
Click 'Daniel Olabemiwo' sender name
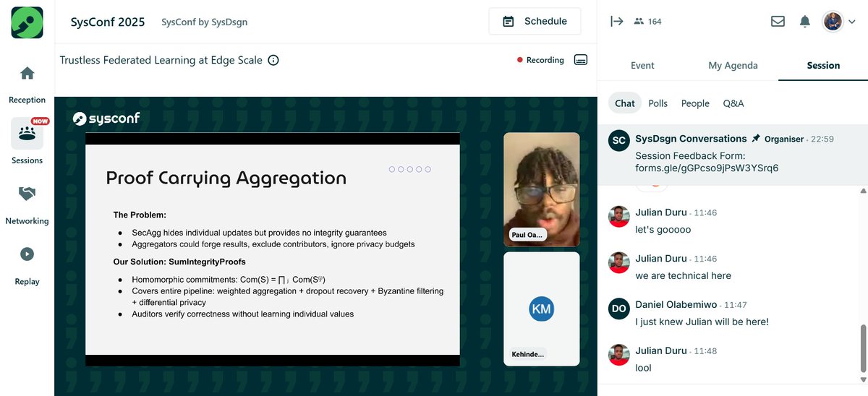coord(676,304)
